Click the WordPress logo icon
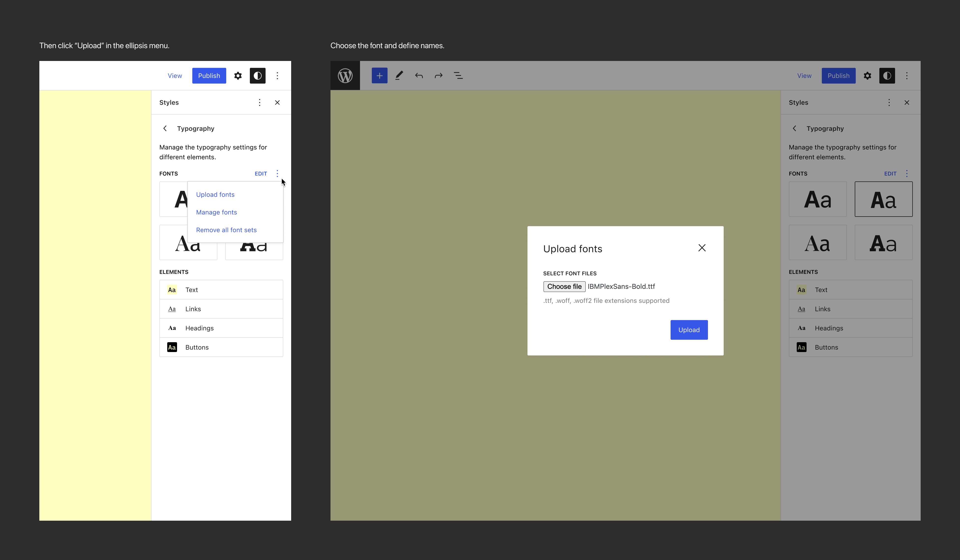Viewport: 960px width, 560px height. pyautogui.click(x=345, y=75)
